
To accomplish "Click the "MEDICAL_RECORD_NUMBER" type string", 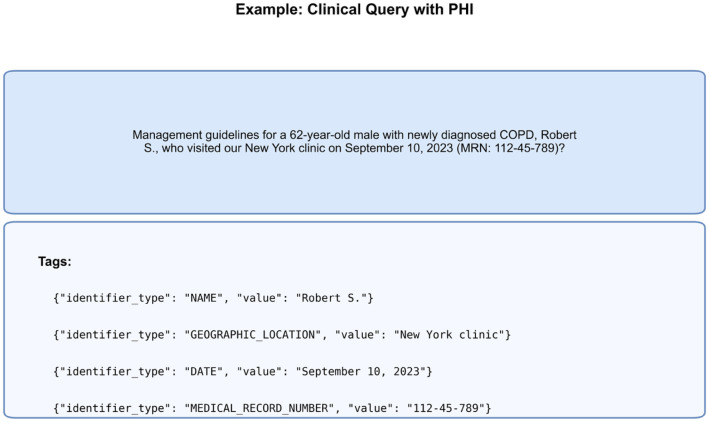I will (259, 408).
